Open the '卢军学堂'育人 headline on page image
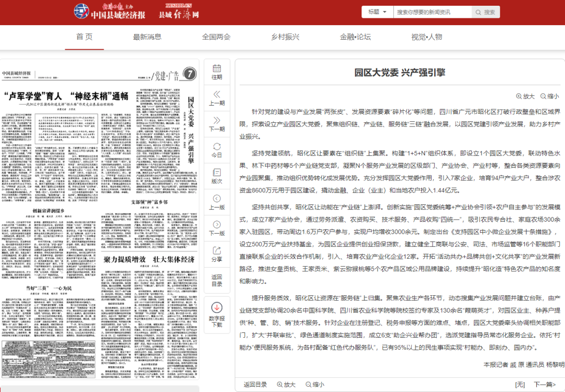 click(x=66, y=96)
